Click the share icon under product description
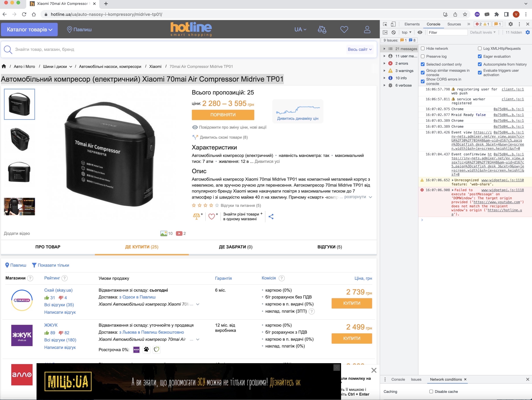Screen dimensions: 532x400 (x=271, y=217)
